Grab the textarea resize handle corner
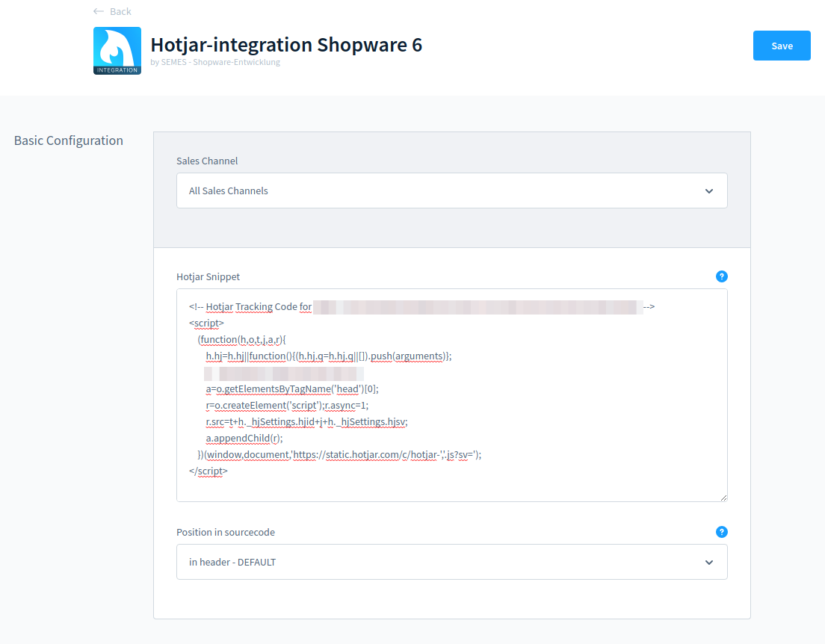The height and width of the screenshot is (644, 825). [723, 498]
